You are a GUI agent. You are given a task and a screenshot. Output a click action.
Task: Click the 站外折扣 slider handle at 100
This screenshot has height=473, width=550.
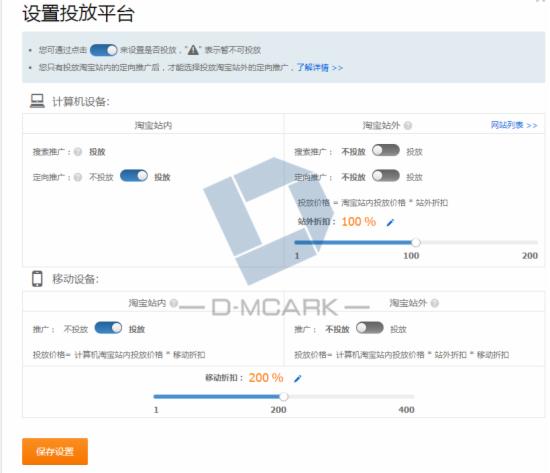(x=416, y=242)
